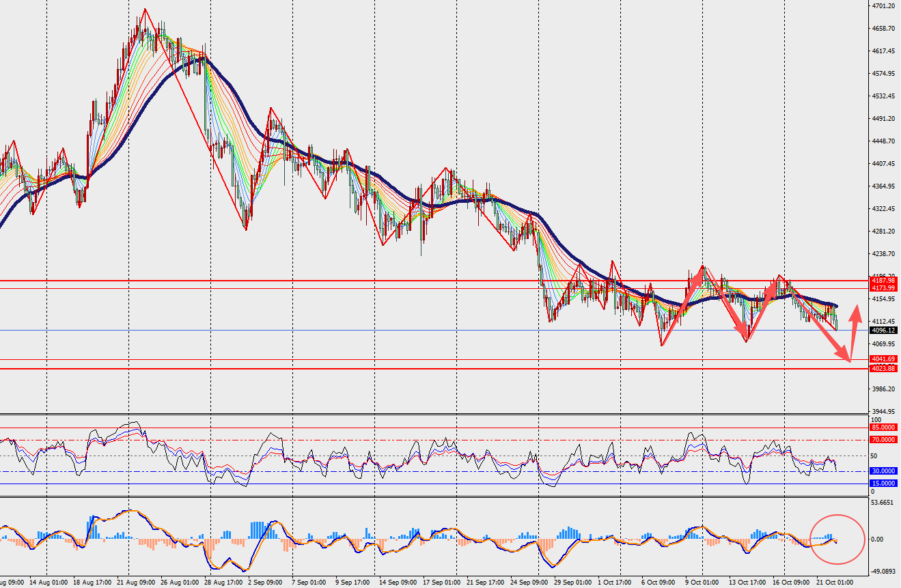Click the 3986.20 price axis value

pyautogui.click(x=883, y=389)
